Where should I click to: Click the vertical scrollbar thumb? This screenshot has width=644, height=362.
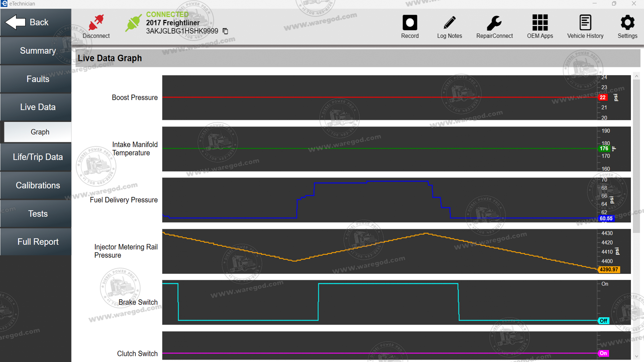tap(636, 156)
